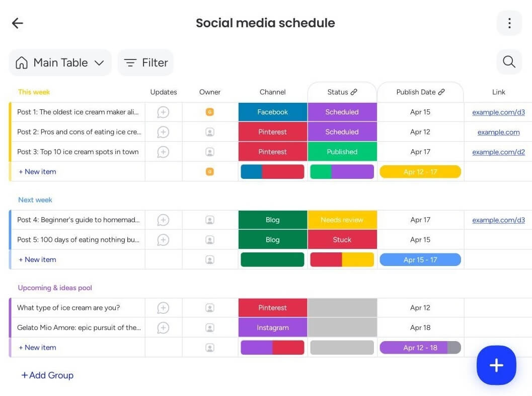
Task: Click the owner badge on Post 1
Action: pos(210,112)
